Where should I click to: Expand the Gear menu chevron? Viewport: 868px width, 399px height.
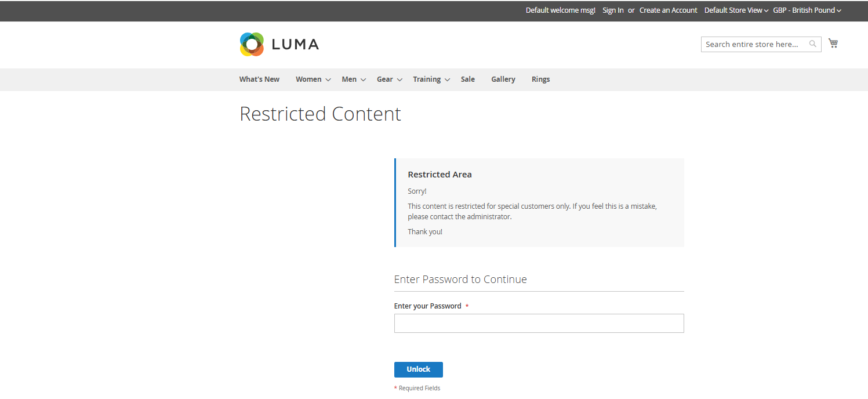click(x=400, y=80)
